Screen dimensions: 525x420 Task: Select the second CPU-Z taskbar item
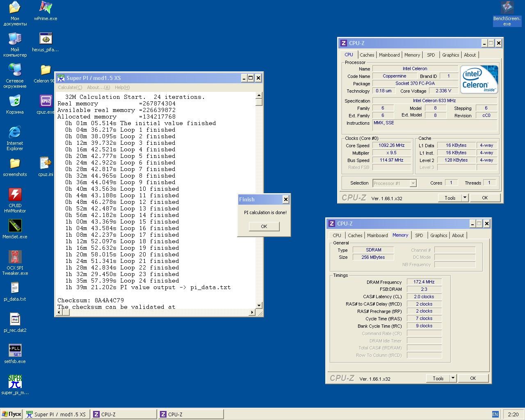click(x=191, y=414)
